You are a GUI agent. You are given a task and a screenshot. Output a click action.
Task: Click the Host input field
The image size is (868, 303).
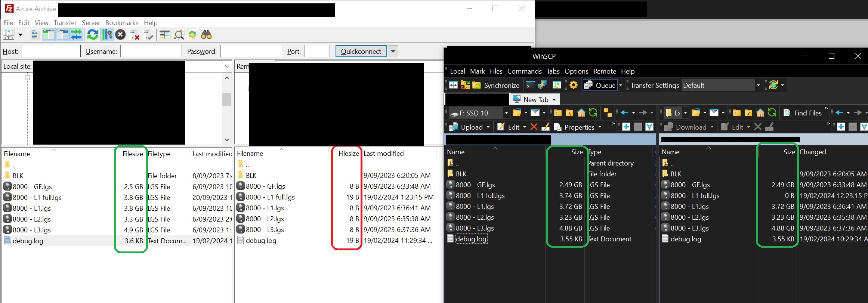[51, 51]
